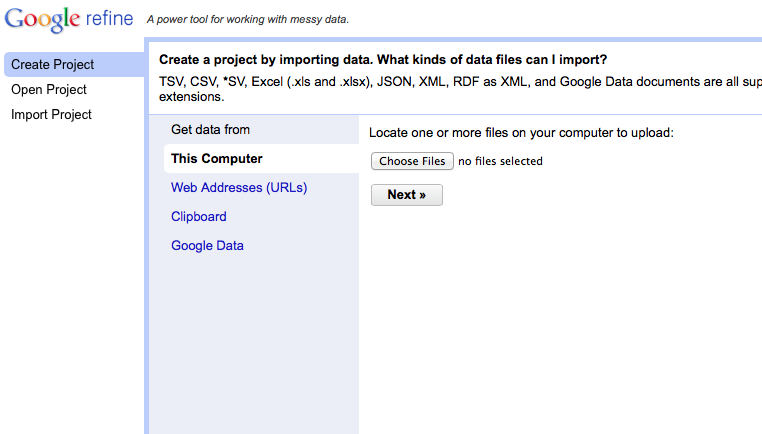Viewport: 762px width, 434px height.
Task: Go to the Import Project tab
Action: point(51,115)
